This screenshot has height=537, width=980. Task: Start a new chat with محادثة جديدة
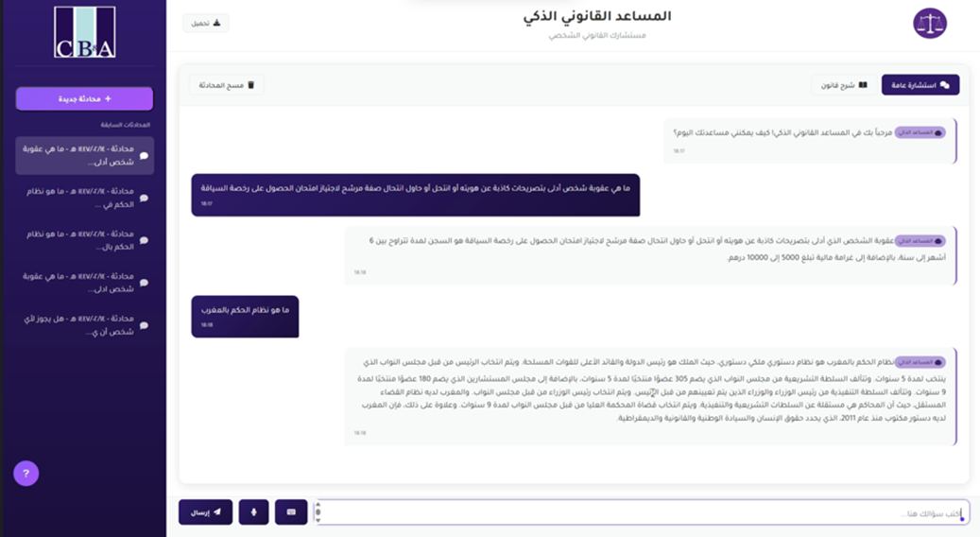click(x=84, y=98)
